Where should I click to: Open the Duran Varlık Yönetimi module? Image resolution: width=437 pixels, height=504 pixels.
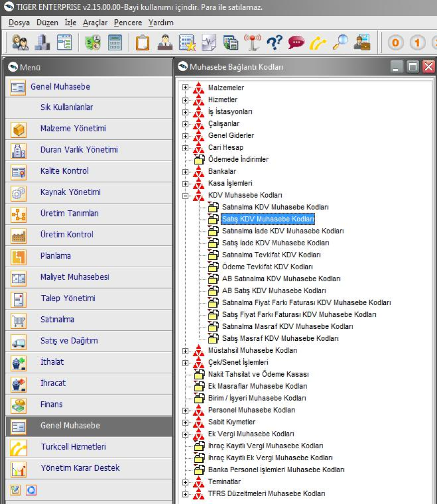(x=89, y=150)
